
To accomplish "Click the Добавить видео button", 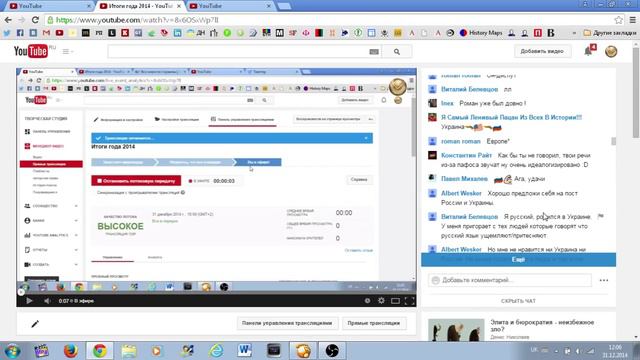I will [x=542, y=51].
